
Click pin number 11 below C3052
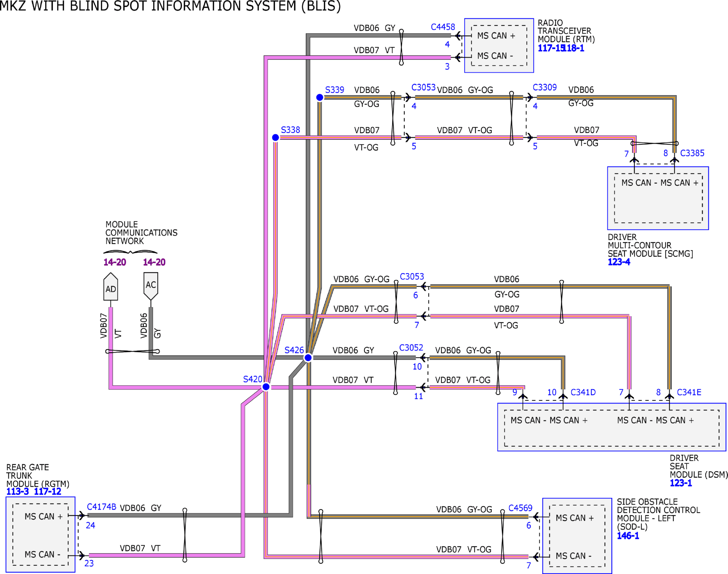pos(418,396)
